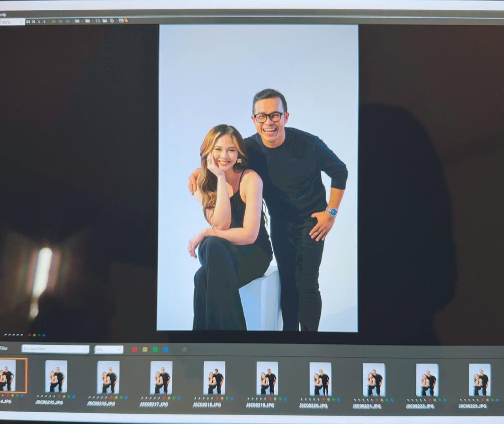The width and height of the screenshot is (504, 424).
Task: Click the JSC08215.JPG file name
Action: [49, 402]
